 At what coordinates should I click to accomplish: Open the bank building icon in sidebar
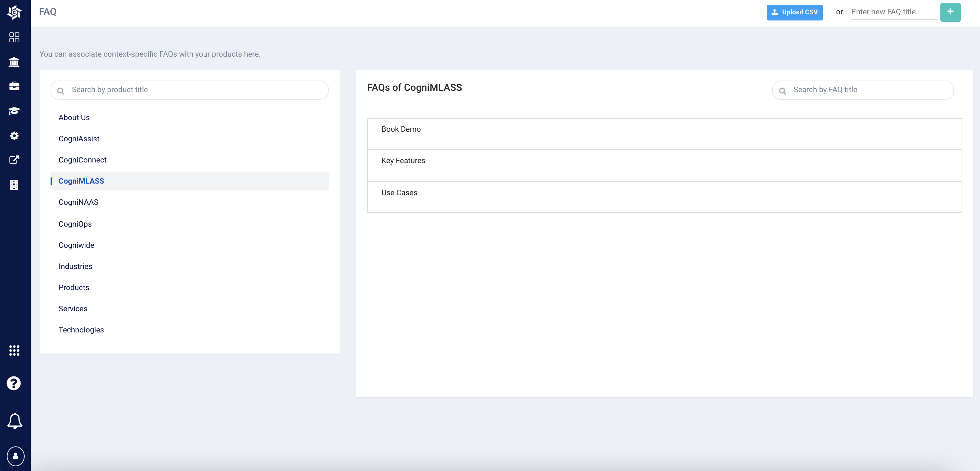pyautogui.click(x=14, y=62)
